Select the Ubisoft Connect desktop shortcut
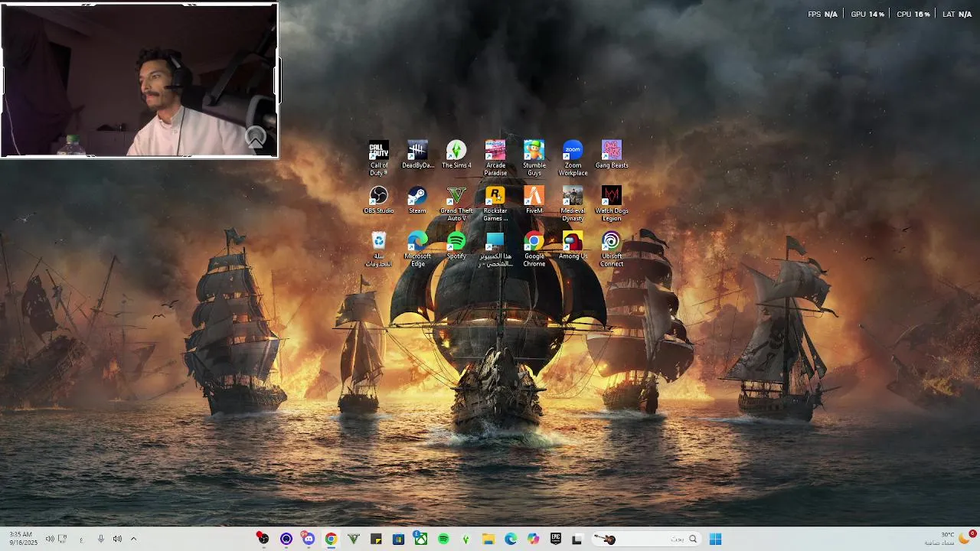The width and height of the screenshot is (980, 551). (612, 249)
